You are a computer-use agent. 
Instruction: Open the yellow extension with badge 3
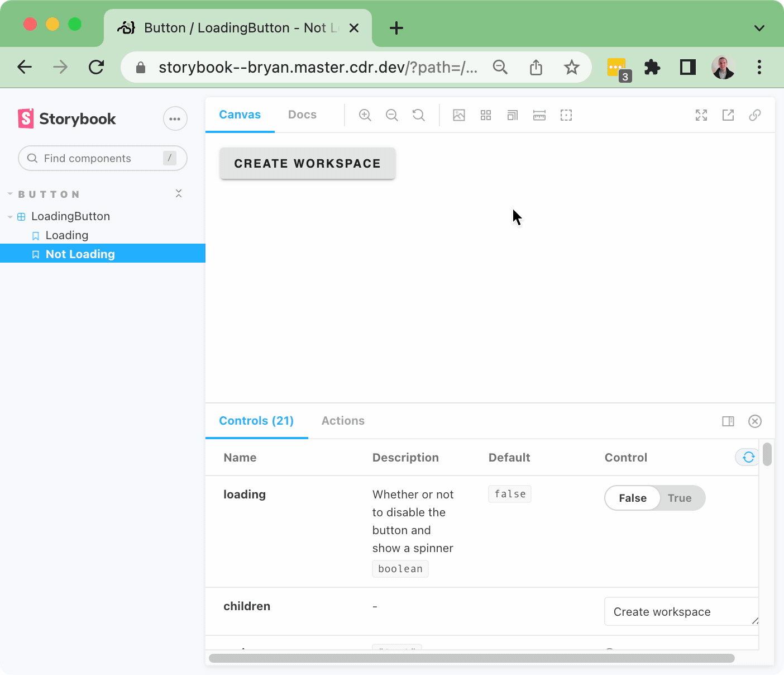point(618,69)
